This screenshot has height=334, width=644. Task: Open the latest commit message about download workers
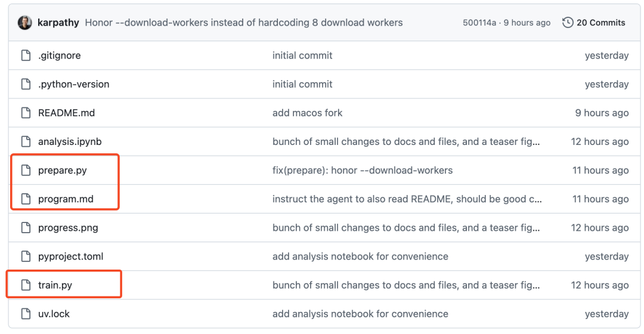click(x=244, y=23)
